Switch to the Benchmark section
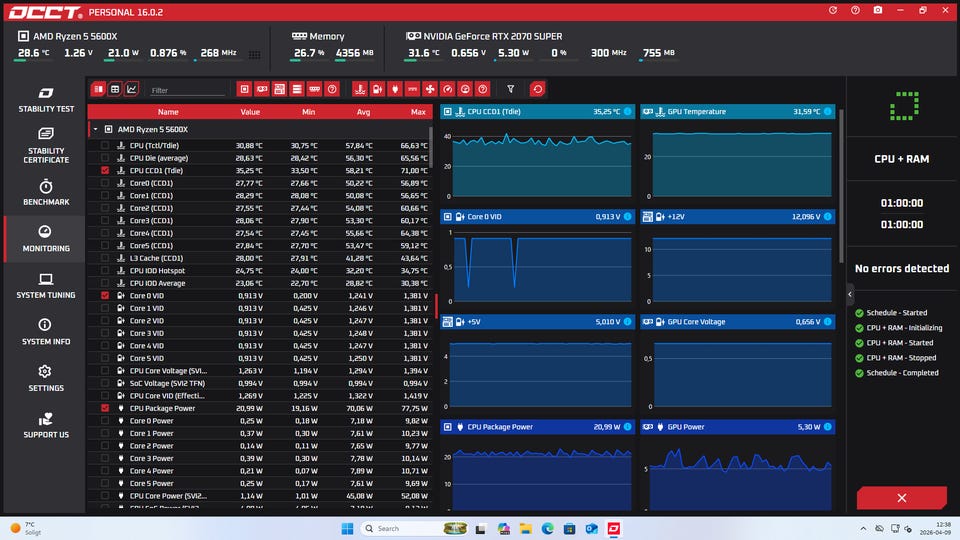 (46, 192)
